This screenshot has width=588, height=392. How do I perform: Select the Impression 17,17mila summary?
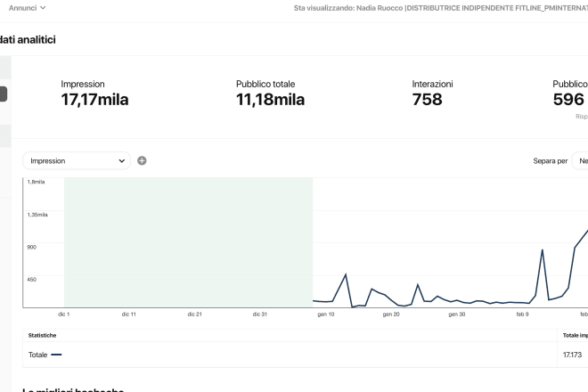(x=94, y=94)
